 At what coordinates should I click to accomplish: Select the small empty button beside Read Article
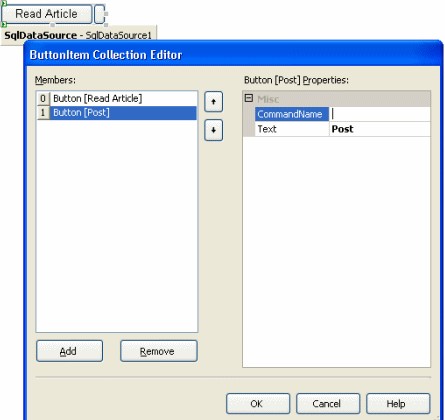point(100,14)
